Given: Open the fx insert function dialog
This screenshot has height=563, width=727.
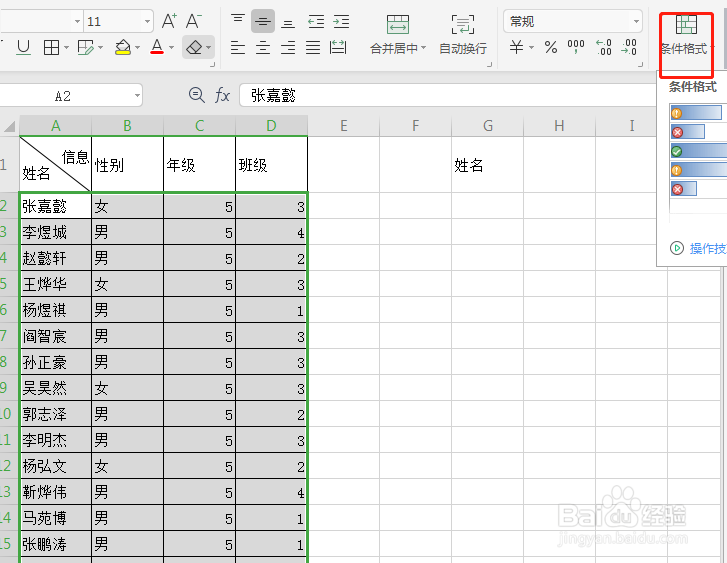Looking at the screenshot, I should pos(222,95).
